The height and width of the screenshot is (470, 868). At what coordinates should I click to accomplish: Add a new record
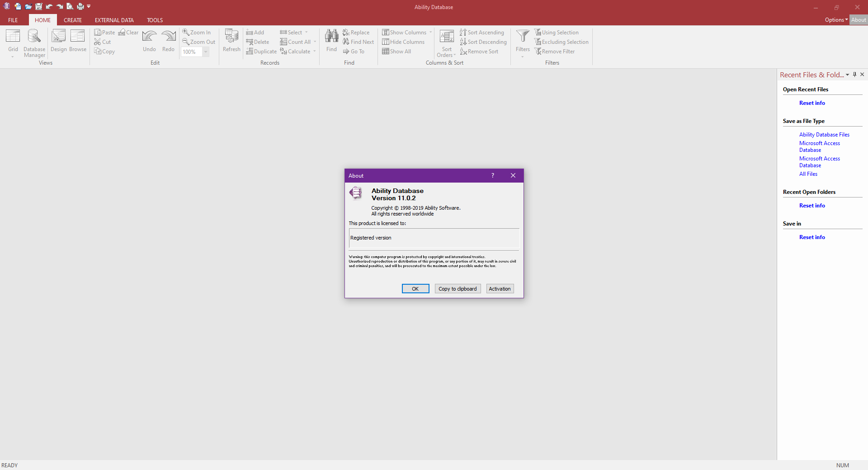pyautogui.click(x=255, y=33)
